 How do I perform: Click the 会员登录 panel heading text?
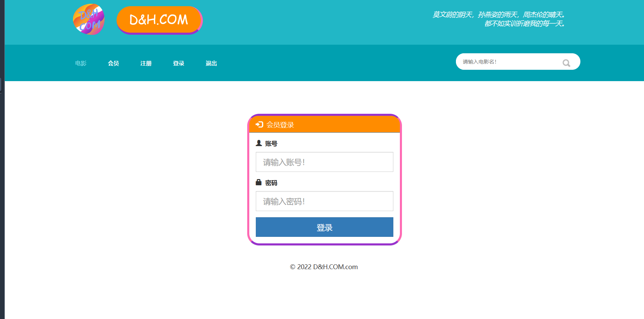click(280, 125)
